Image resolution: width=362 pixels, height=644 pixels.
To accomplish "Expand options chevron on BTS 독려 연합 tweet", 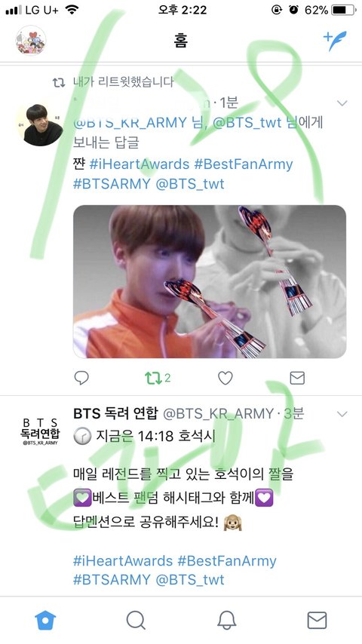I will 342,414.
